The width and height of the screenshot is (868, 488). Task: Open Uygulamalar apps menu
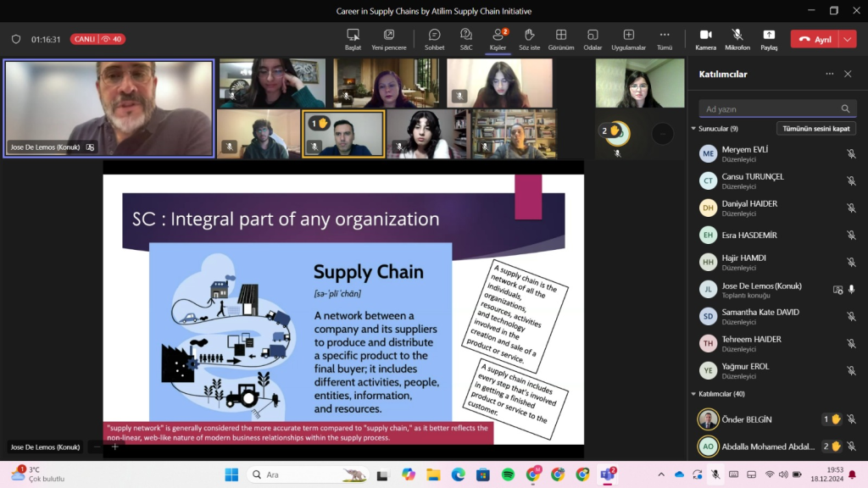(x=628, y=39)
